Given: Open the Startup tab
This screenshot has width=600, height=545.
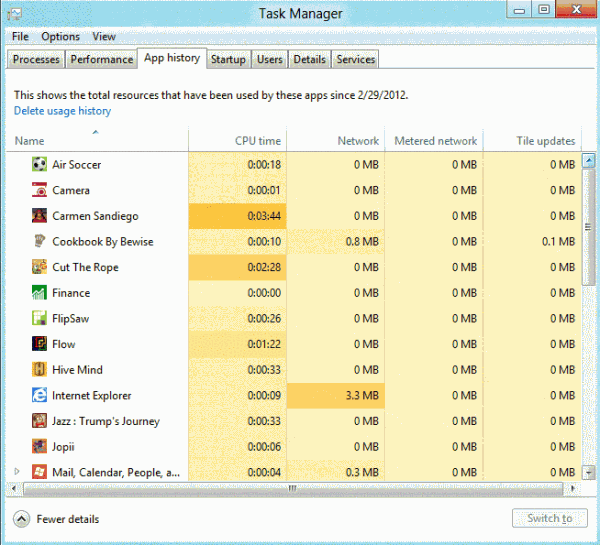Looking at the screenshot, I should pyautogui.click(x=228, y=60).
